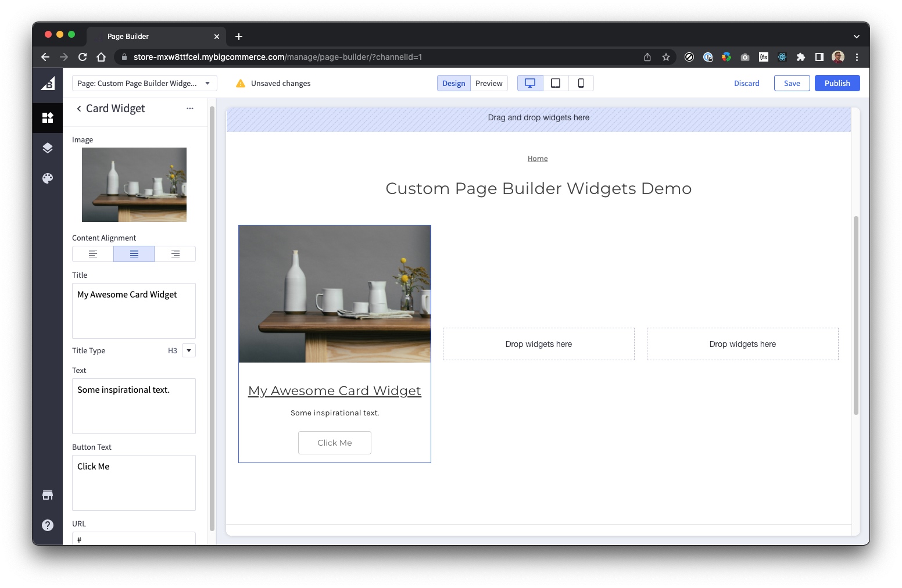Change the card image thumbnail
The width and height of the screenshot is (902, 588).
(134, 185)
